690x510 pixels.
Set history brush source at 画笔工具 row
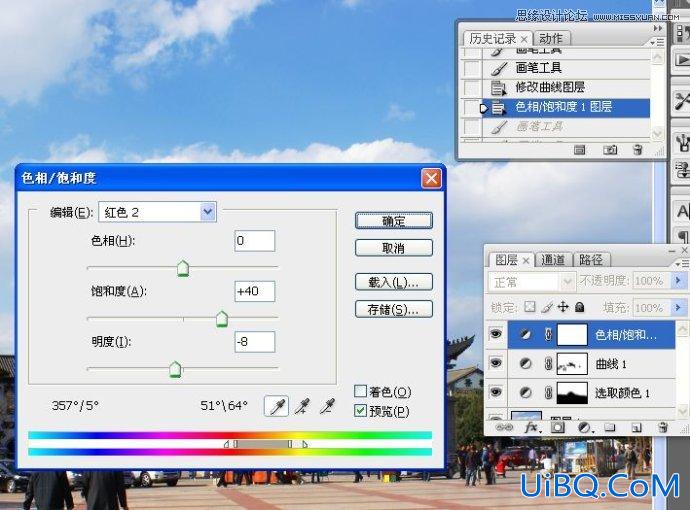coord(472,68)
